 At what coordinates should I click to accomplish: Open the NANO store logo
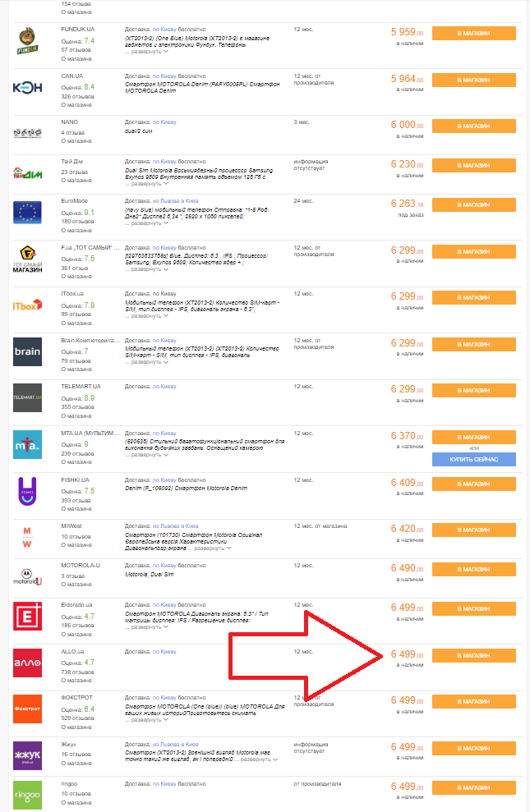[27, 133]
